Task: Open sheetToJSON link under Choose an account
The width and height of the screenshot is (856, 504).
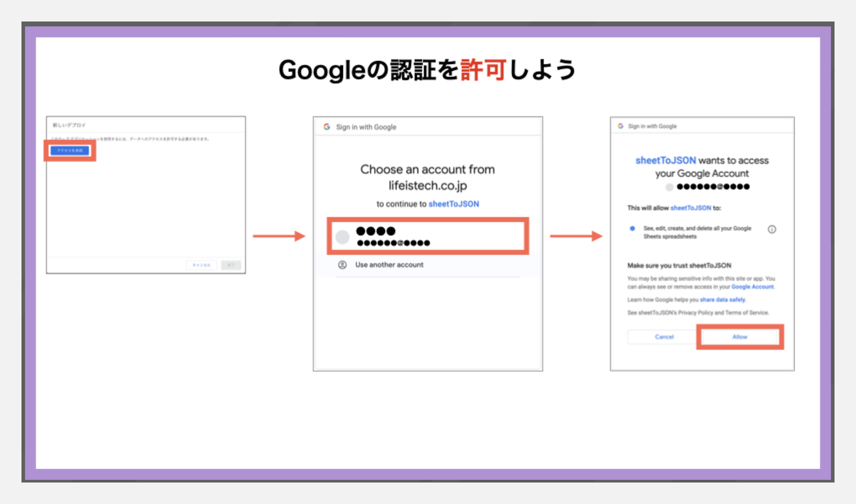Action: [x=454, y=204]
